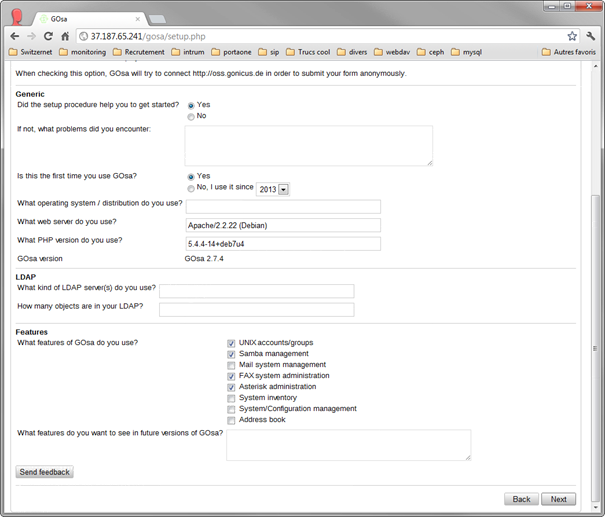
Task: Select No for setup procedure helped
Action: pyautogui.click(x=191, y=117)
